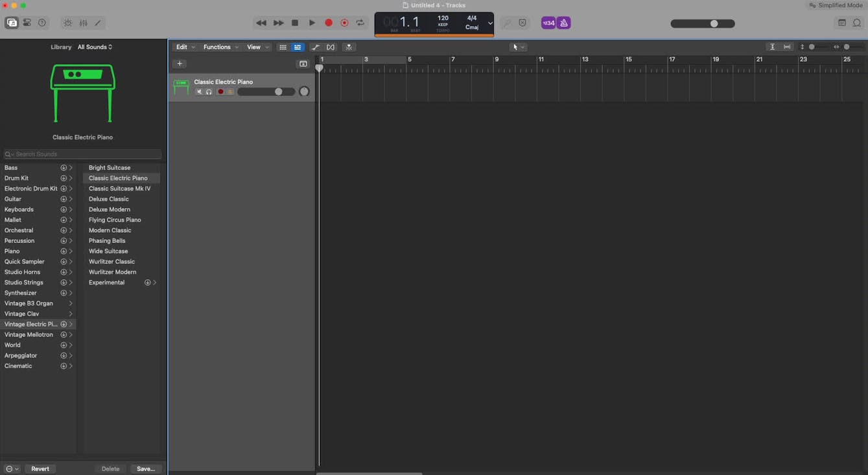Screen dimensions: 868x475
Task: Open the pointer tool dropdown
Action: (519, 47)
